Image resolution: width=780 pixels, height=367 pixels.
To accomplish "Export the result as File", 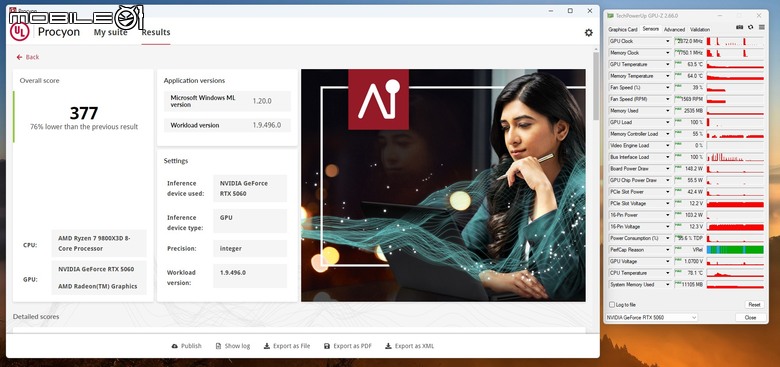I will pos(287,346).
